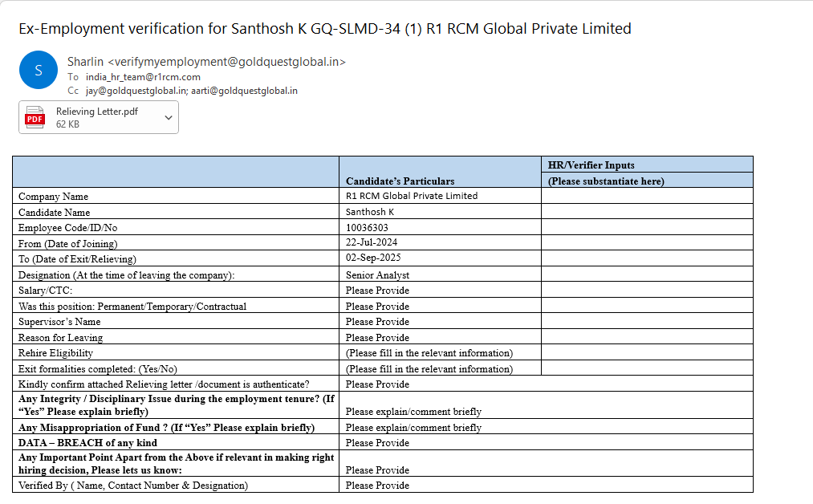Click 'From (Date of Joining)' label
The width and height of the screenshot is (813, 504).
(x=67, y=244)
